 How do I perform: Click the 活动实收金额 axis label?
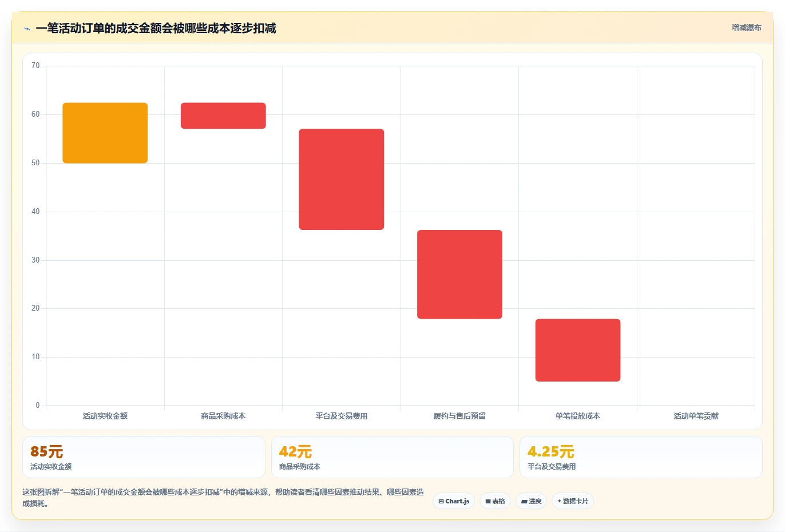(x=105, y=416)
